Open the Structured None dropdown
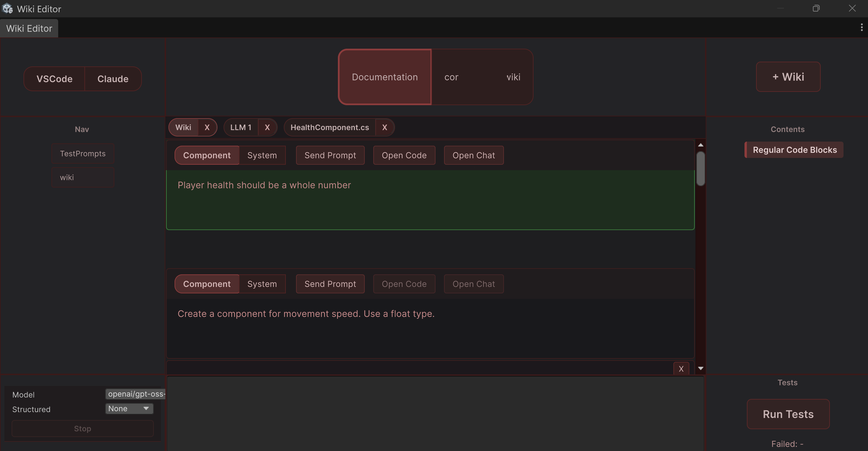Screen dimensions: 868x451 tap(129, 408)
